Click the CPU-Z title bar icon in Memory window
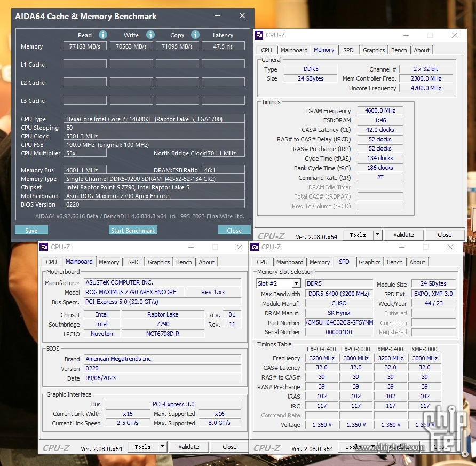This screenshot has width=476, height=466. click(259, 35)
